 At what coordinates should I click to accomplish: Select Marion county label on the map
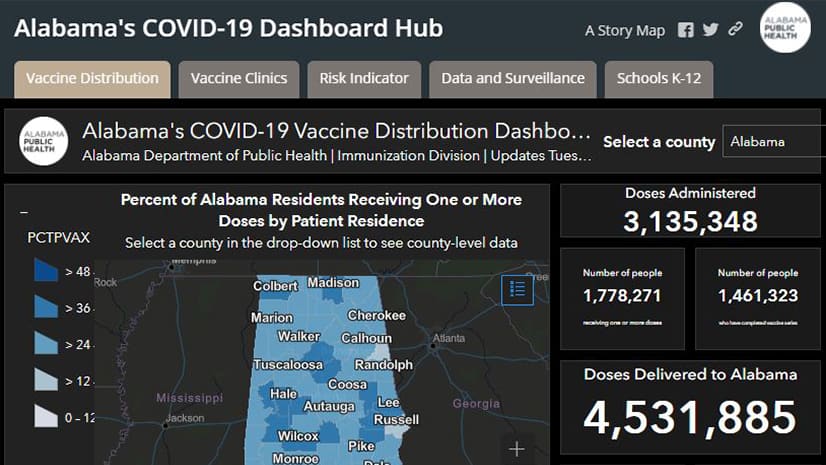[x=272, y=318]
